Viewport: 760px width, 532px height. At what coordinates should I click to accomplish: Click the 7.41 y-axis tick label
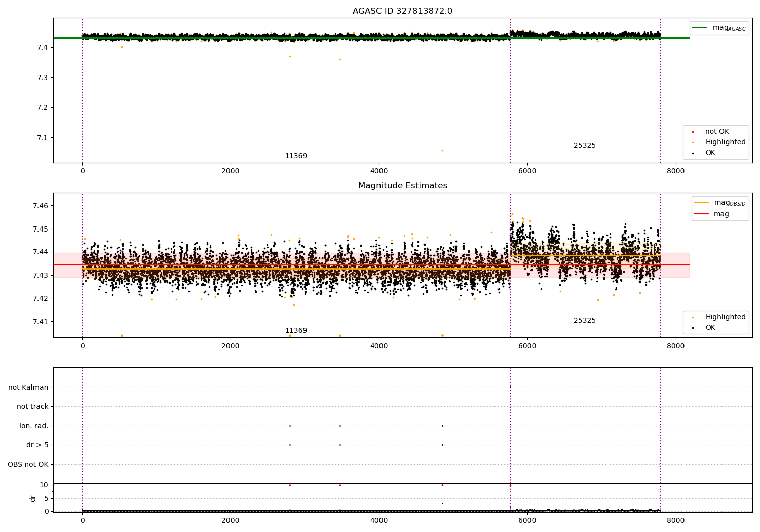[41, 322]
